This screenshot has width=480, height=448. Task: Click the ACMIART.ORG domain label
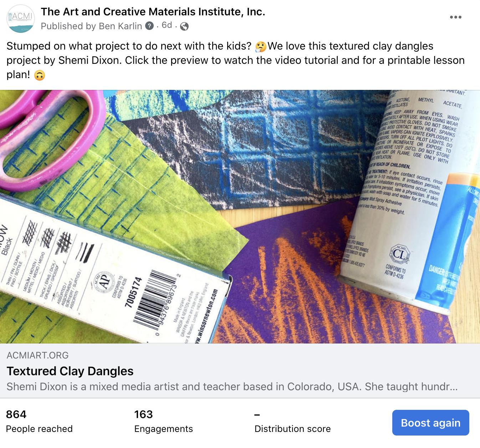click(x=37, y=355)
